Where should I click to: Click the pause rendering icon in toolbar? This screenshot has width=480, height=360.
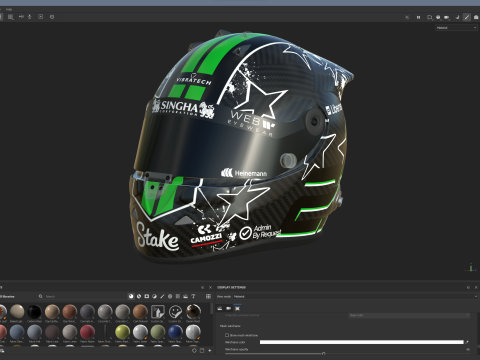pyautogui.click(x=418, y=17)
